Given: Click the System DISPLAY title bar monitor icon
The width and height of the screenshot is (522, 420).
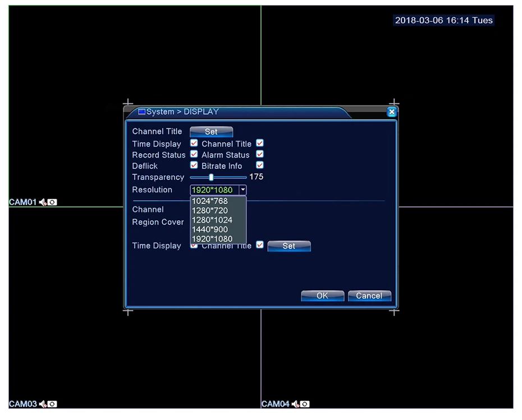Looking at the screenshot, I should pyautogui.click(x=141, y=112).
